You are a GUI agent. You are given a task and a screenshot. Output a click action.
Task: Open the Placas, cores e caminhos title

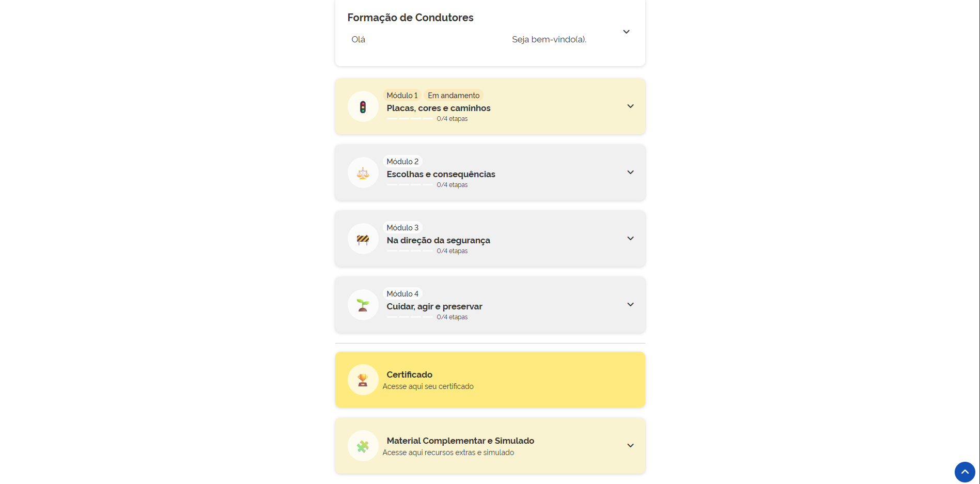(439, 108)
